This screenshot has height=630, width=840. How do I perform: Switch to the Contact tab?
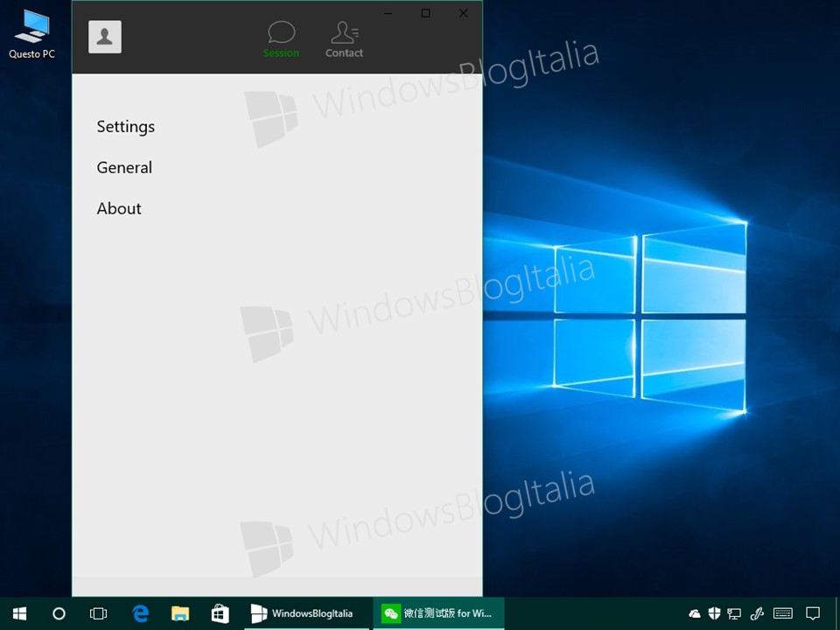[344, 39]
